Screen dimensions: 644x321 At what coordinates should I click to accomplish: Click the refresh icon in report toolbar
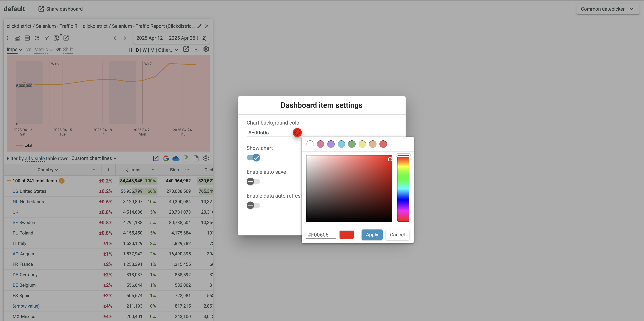37,38
